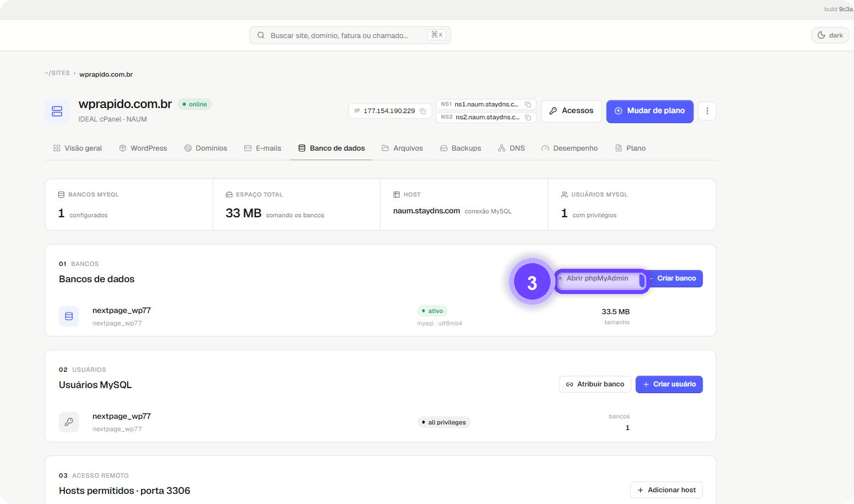This screenshot has width=854, height=504.
Task: Toggle dark mode
Action: coord(830,35)
